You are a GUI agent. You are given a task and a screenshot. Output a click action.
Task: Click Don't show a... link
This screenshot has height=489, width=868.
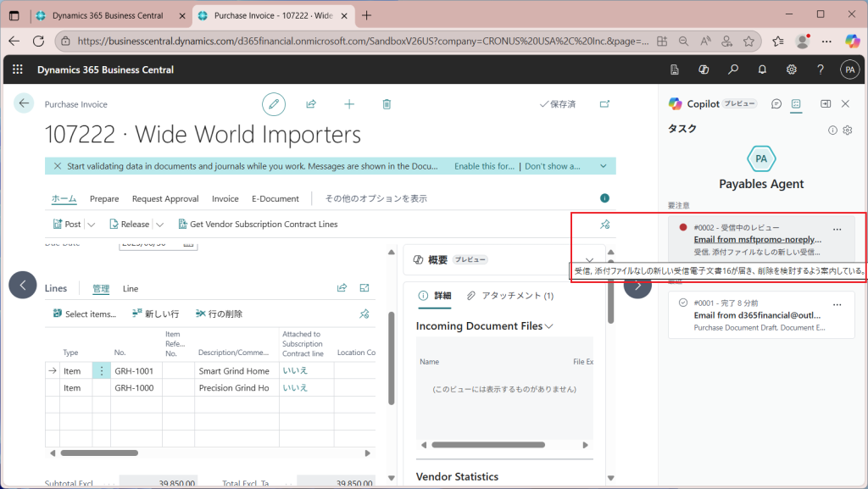tap(553, 166)
